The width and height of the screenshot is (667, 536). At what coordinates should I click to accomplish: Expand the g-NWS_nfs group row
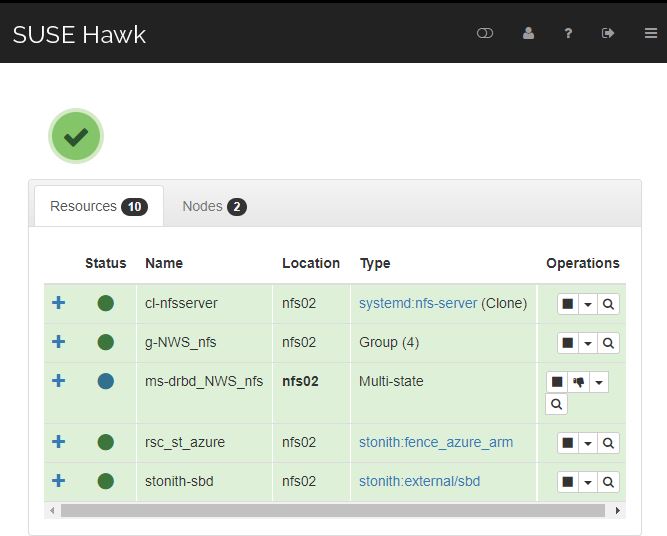pos(59,342)
